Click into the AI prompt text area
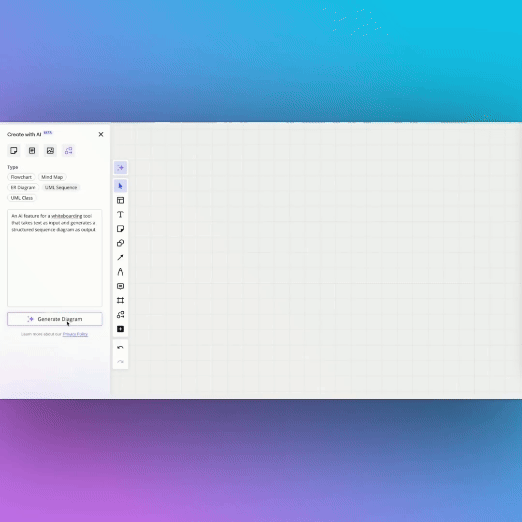 tap(55, 258)
